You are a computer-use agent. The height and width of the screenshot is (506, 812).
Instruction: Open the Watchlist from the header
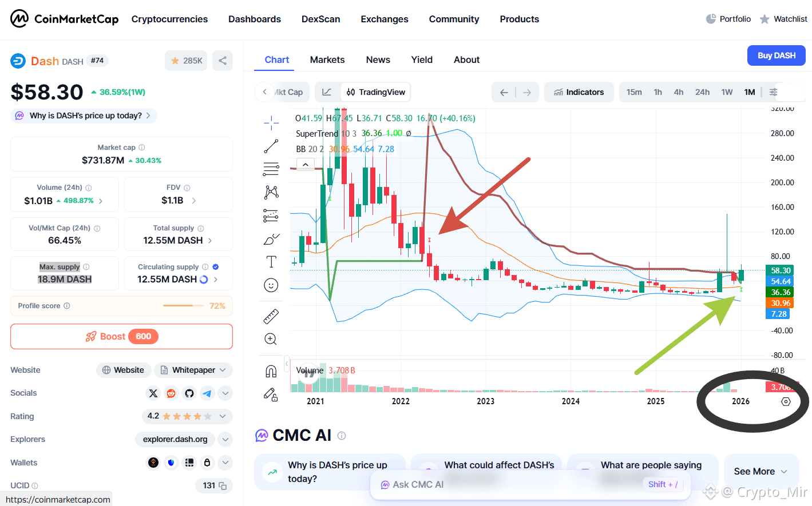pyautogui.click(x=783, y=19)
